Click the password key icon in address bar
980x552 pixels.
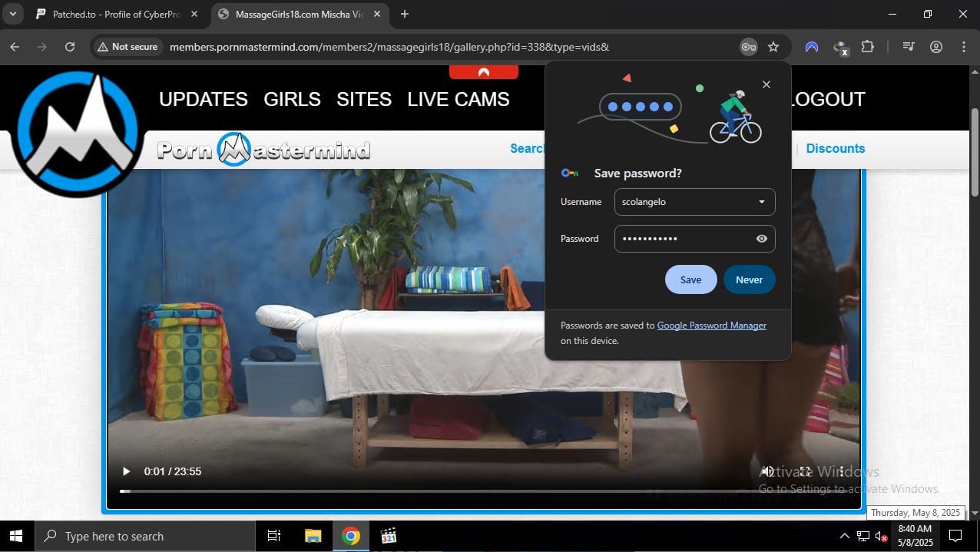748,47
